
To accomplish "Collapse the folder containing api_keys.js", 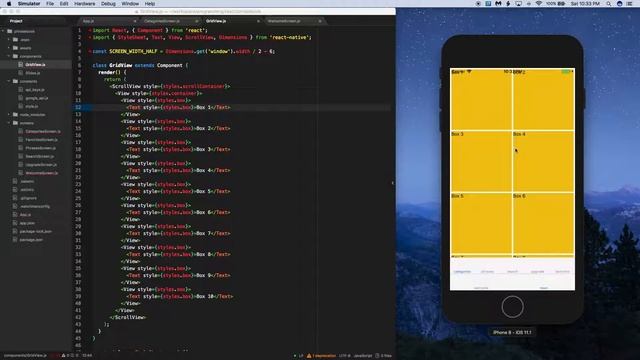I will tap(9, 81).
